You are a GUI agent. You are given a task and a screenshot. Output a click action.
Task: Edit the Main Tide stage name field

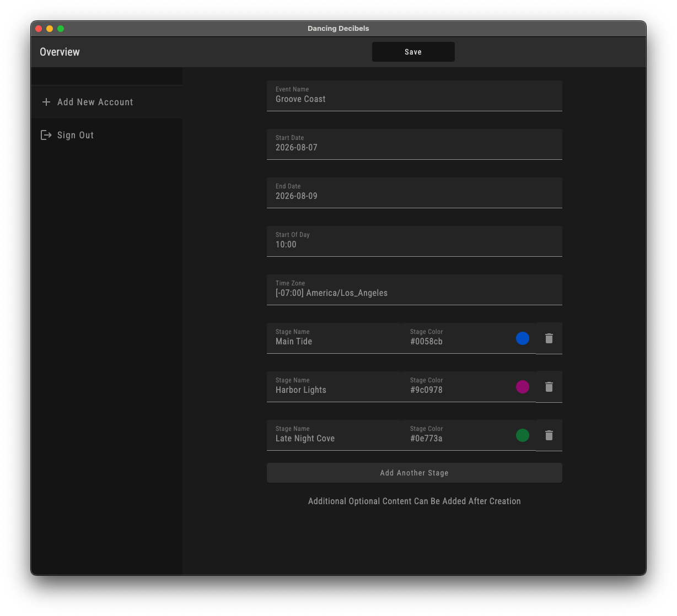334,338
